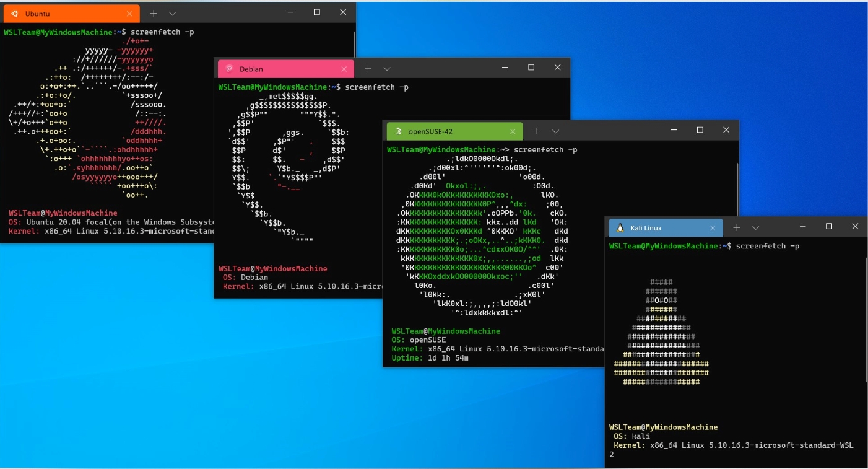Minimize the openSUSE-42 terminal window
The image size is (868, 469).
(x=674, y=130)
